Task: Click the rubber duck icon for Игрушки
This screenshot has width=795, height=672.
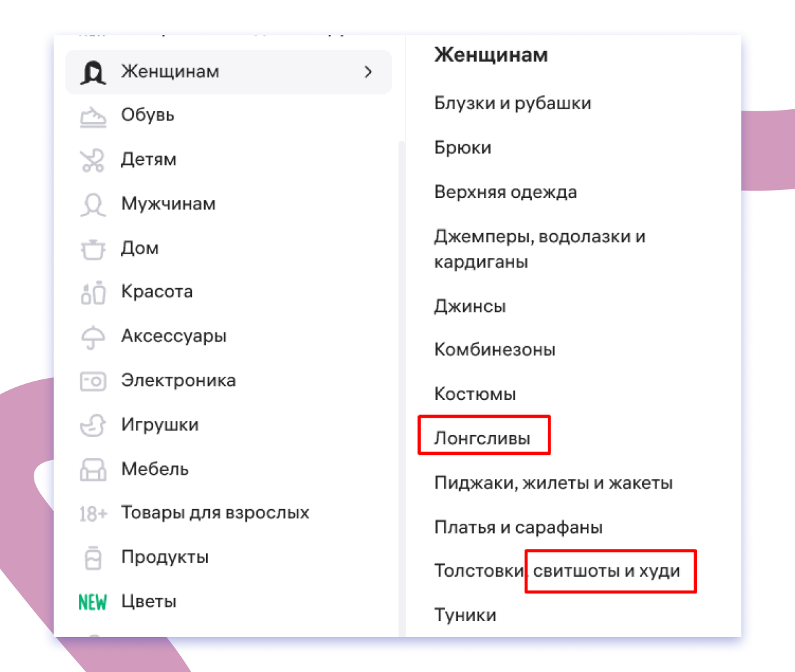Action: 93,425
